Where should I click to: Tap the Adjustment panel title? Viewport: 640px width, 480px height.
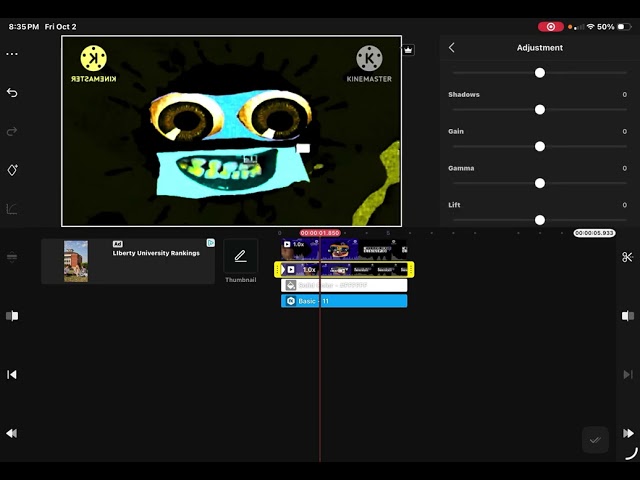540,48
